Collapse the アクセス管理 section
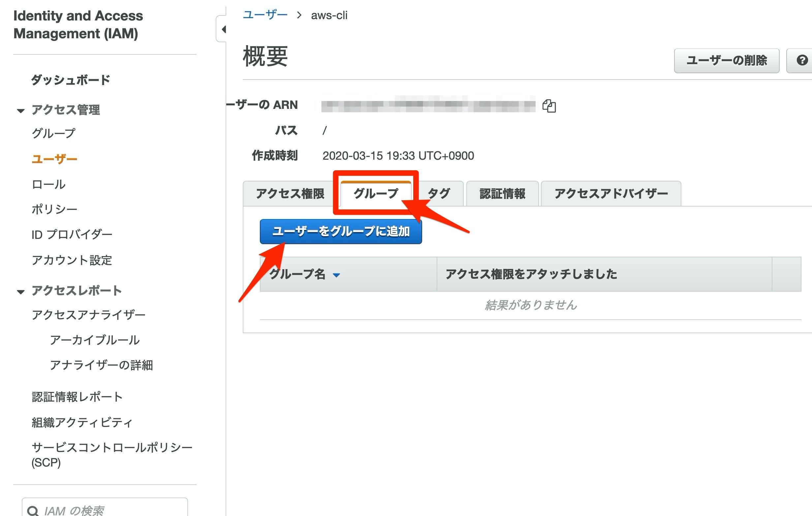The width and height of the screenshot is (812, 516). [x=21, y=111]
